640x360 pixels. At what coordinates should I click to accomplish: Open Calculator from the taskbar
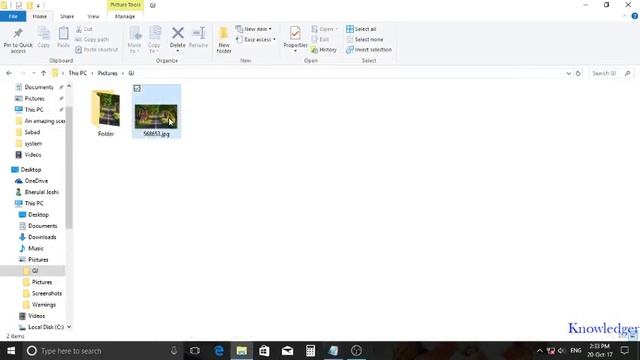pos(310,351)
